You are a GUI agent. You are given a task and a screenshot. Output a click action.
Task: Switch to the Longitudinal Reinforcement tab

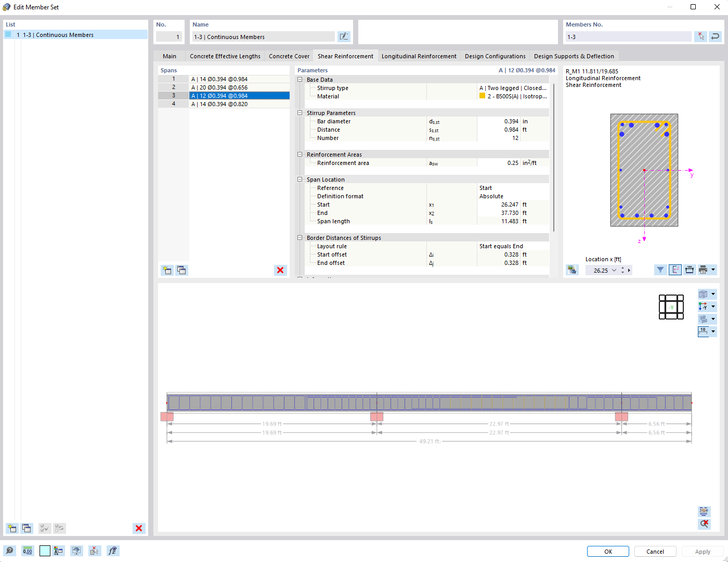419,56
